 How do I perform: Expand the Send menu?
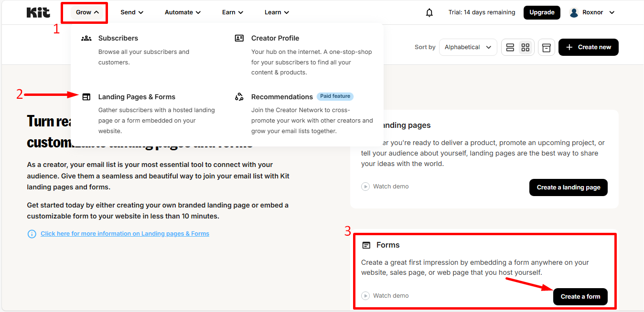point(132,12)
